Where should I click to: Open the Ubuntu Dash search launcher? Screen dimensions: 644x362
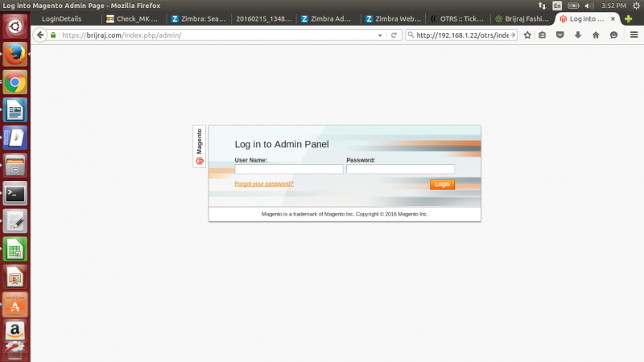(14, 27)
